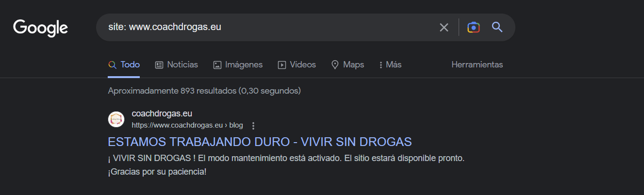Click the magnifying glass search button
Image resolution: width=644 pixels, height=195 pixels.
click(497, 27)
